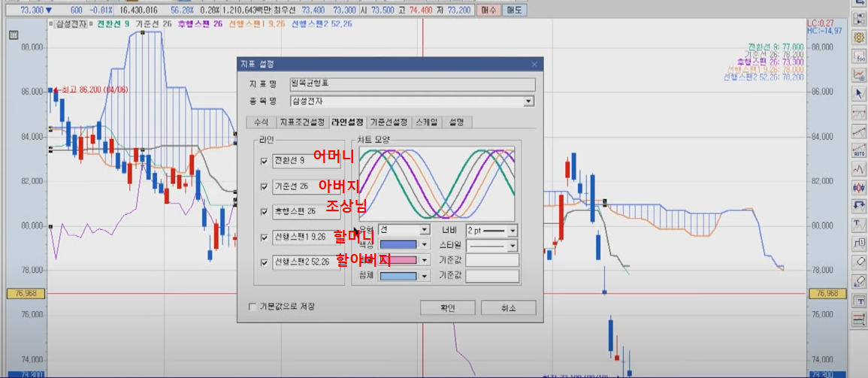The width and height of the screenshot is (868, 378).
Task: Select the erase-all eraser tool
Action: coord(860,281)
